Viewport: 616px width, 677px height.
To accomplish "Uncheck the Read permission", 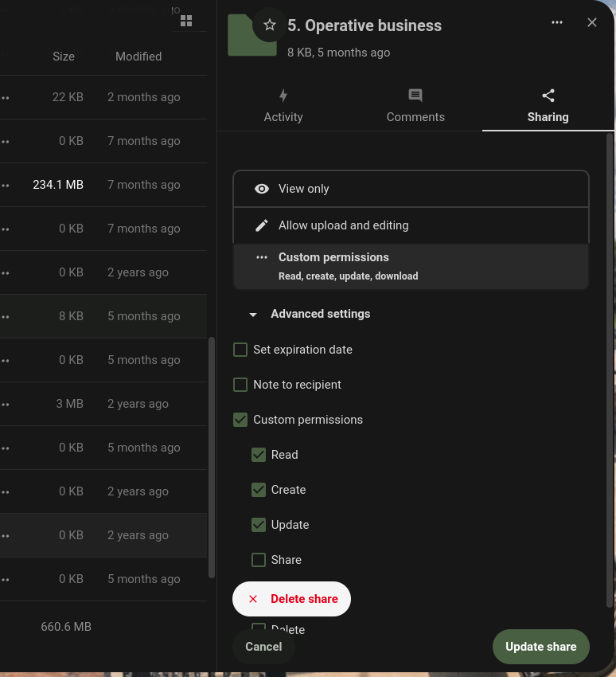I will [x=259, y=455].
